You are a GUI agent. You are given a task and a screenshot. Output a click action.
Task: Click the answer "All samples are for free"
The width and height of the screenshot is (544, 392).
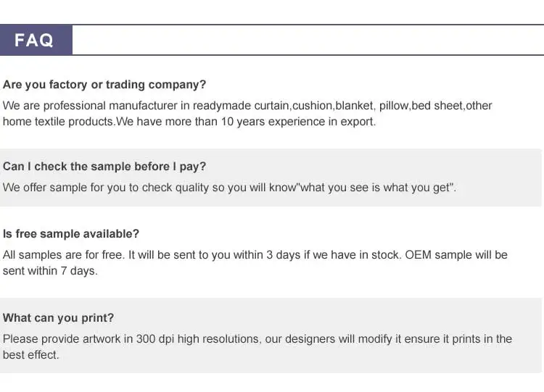(255, 263)
